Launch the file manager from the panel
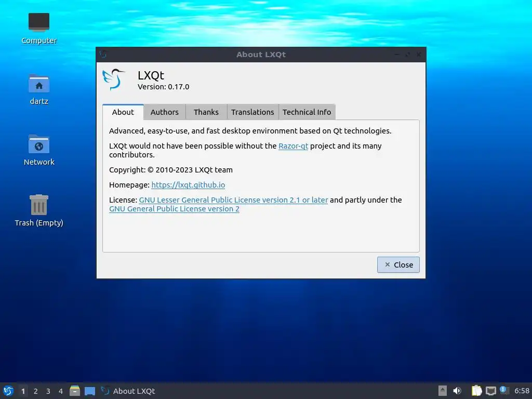The width and height of the screenshot is (532, 399). pyautogui.click(x=75, y=391)
